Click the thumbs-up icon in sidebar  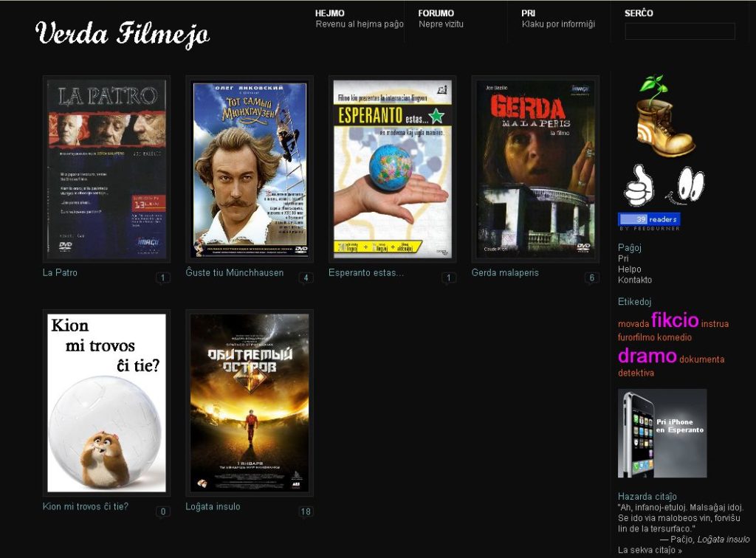coord(639,185)
